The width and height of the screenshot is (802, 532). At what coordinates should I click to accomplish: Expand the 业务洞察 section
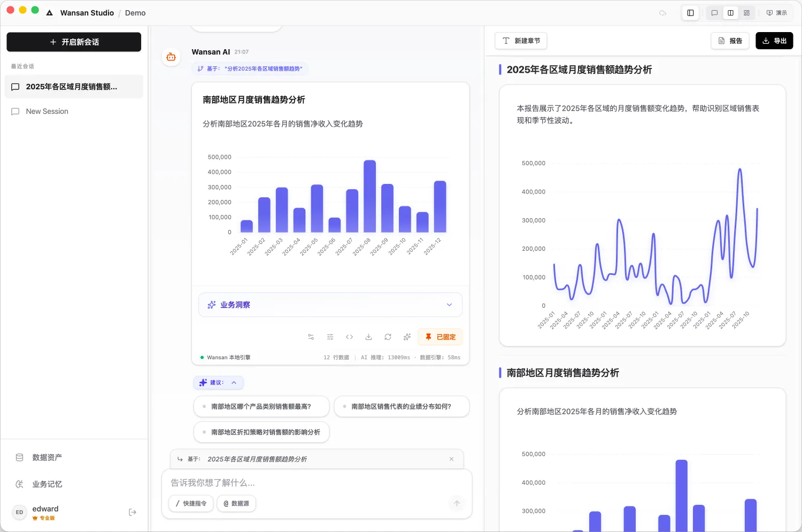tap(330, 305)
